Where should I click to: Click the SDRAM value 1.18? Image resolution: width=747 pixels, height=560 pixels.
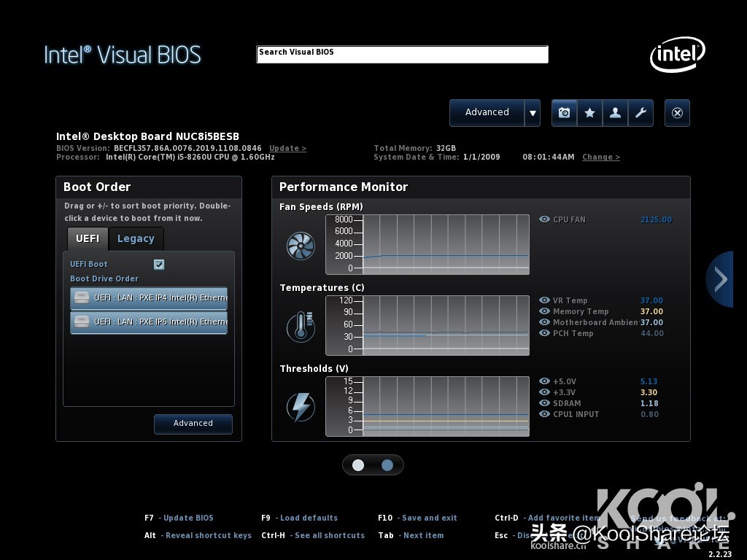click(649, 403)
